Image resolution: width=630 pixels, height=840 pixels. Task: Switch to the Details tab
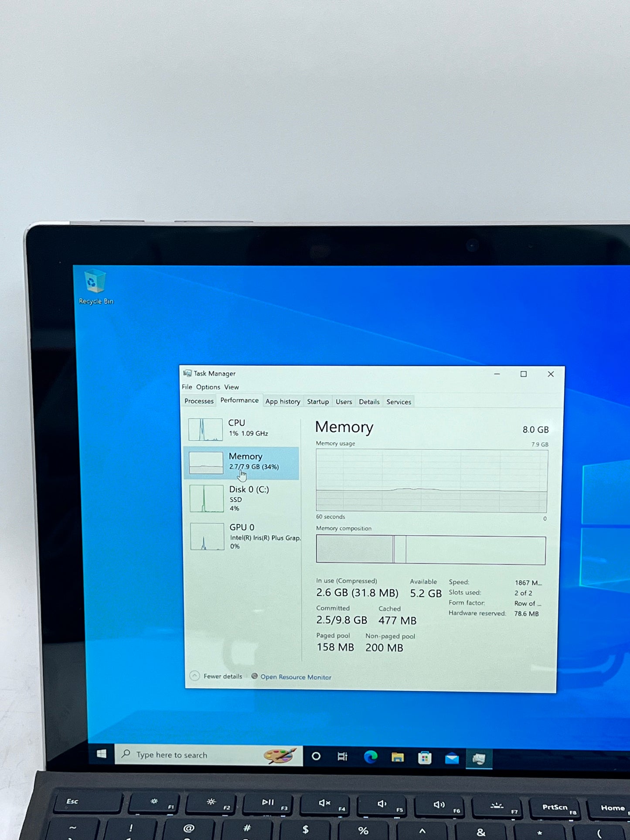(369, 402)
